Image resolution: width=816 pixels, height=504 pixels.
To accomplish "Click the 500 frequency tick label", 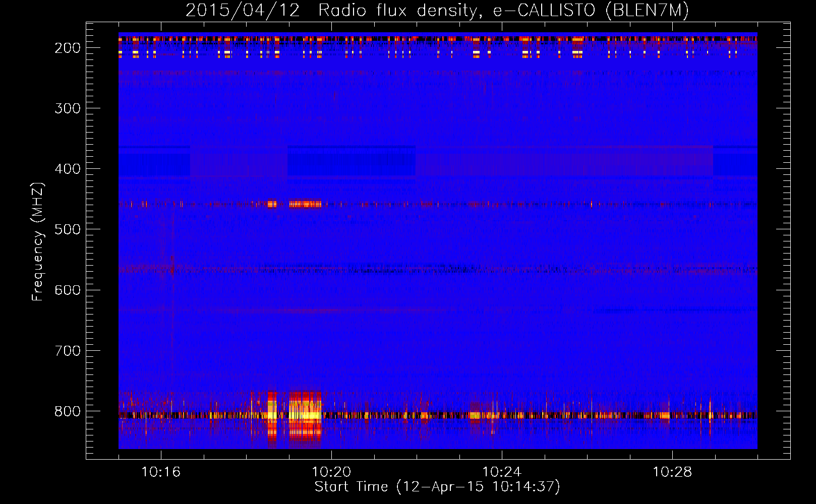I will pos(68,229).
